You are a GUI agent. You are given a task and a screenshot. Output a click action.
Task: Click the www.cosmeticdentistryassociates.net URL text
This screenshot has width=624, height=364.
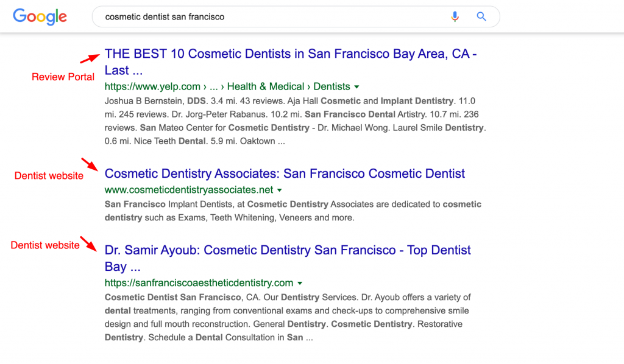(x=189, y=190)
